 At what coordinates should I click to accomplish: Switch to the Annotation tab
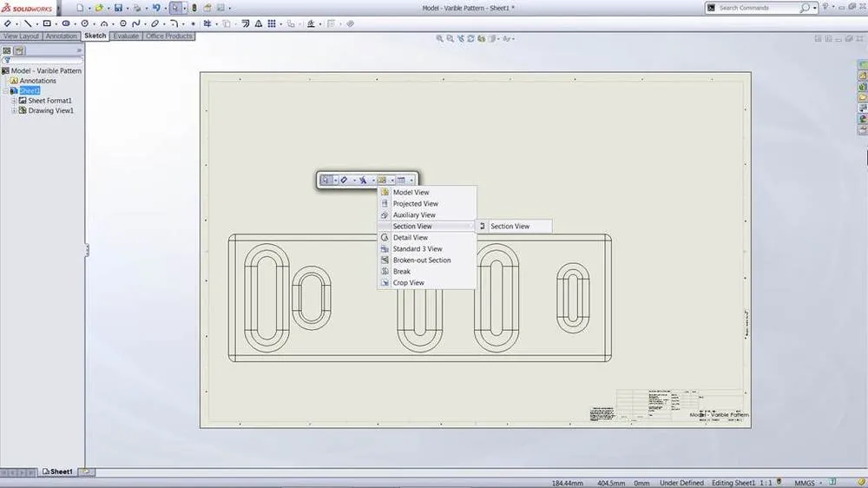tap(61, 36)
